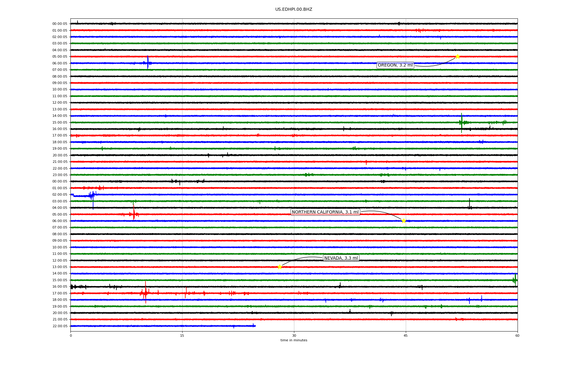Click the 22:00:05 label on the last trace
Image resolution: width=588 pixels, height=368 pixels.
60,326
